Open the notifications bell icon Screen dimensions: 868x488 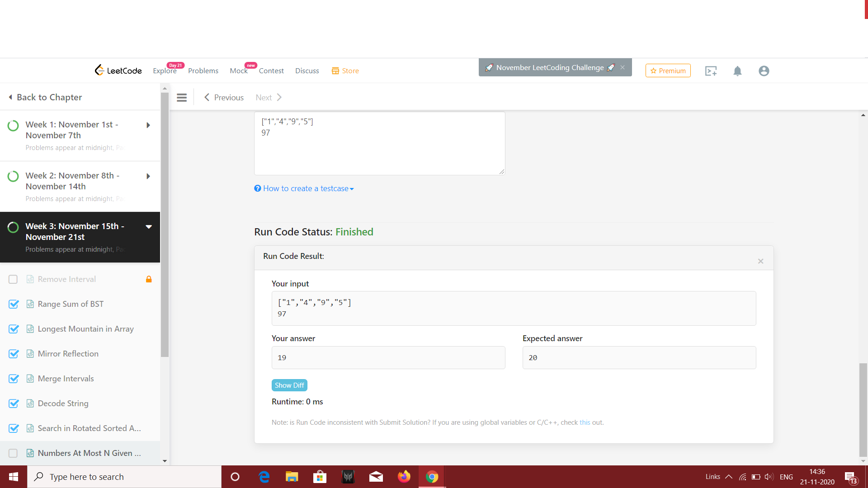tap(737, 71)
